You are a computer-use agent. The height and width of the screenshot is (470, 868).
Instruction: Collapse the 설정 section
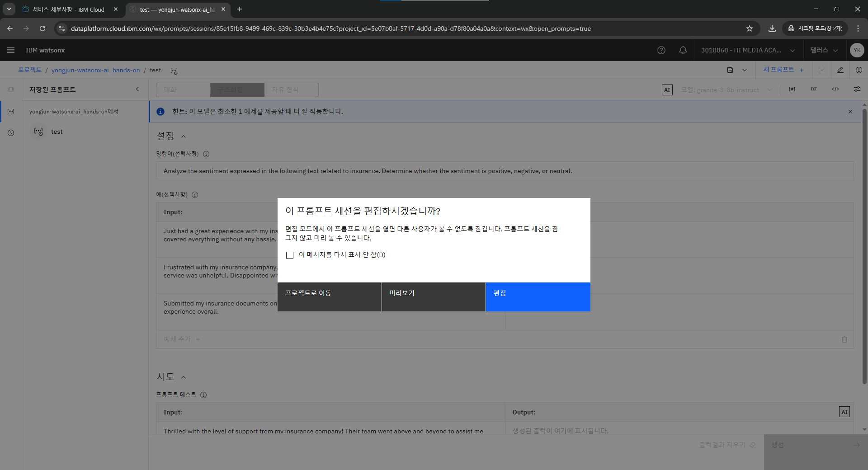[184, 136]
